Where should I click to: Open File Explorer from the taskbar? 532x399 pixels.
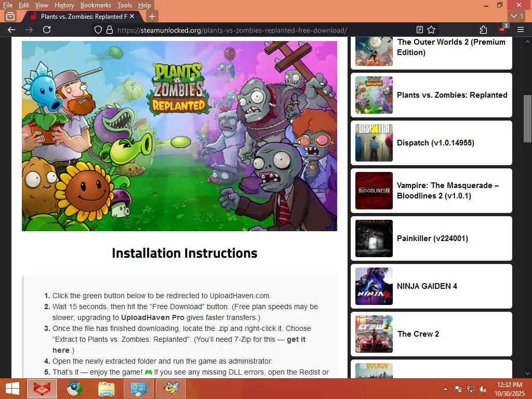[106, 389]
